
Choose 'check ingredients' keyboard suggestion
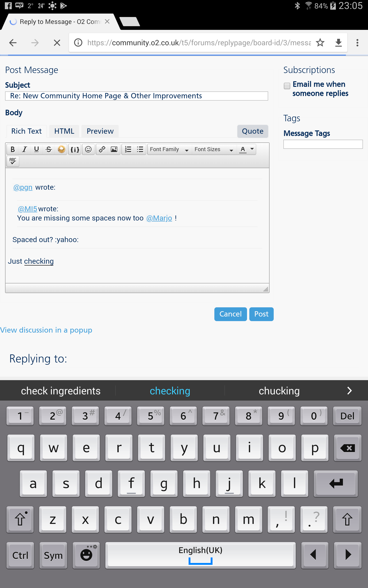click(60, 391)
